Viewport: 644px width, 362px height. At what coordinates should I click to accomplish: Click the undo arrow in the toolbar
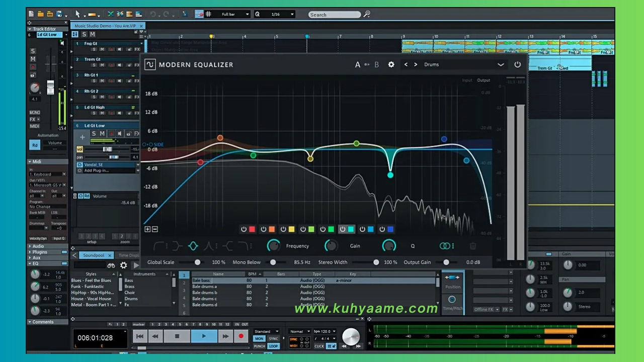[x=153, y=14]
